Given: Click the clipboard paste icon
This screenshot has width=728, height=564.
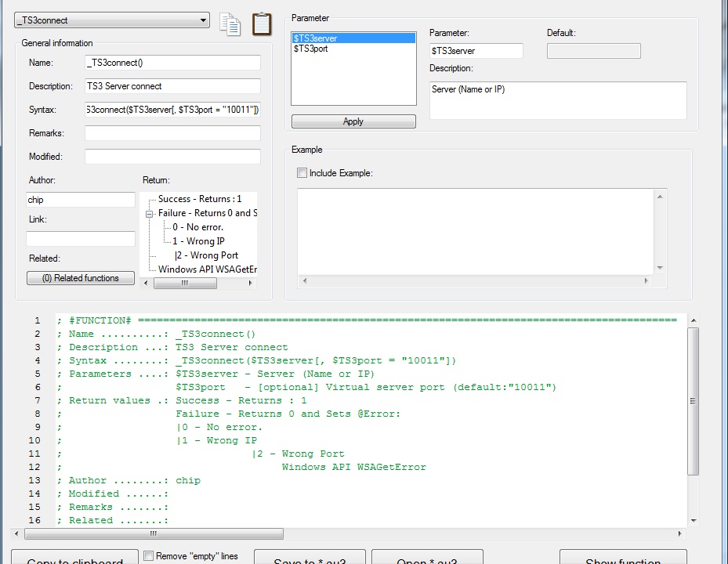Looking at the screenshot, I should [x=263, y=24].
